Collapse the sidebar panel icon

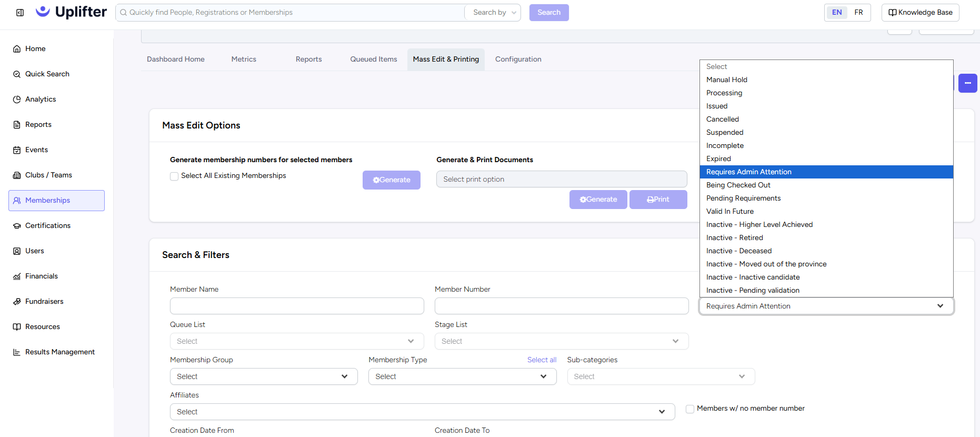point(20,13)
